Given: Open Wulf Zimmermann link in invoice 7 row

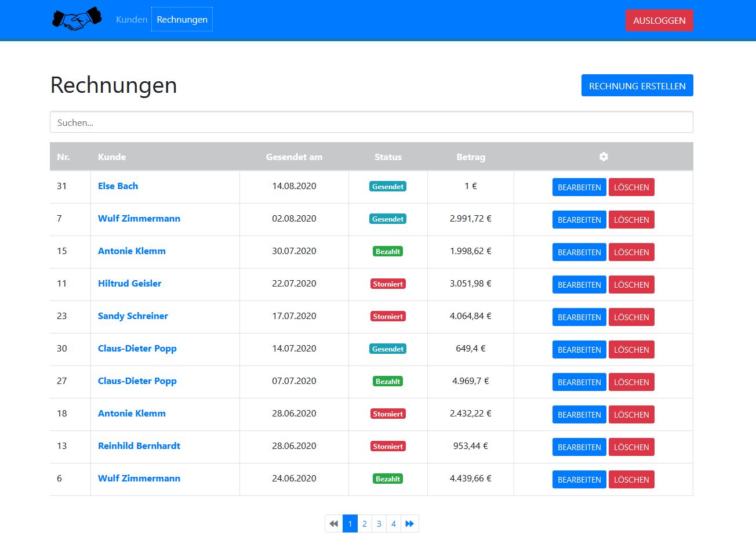Looking at the screenshot, I should coord(139,219).
